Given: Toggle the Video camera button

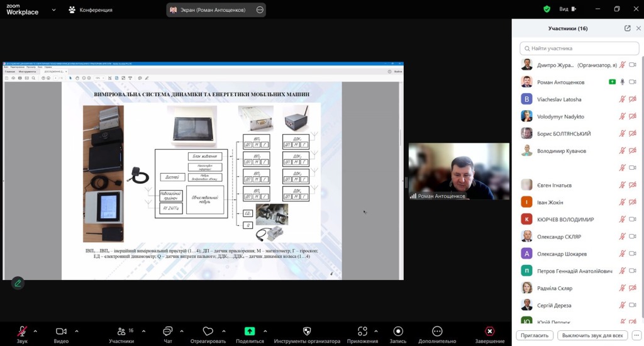Looking at the screenshot, I should (61, 332).
